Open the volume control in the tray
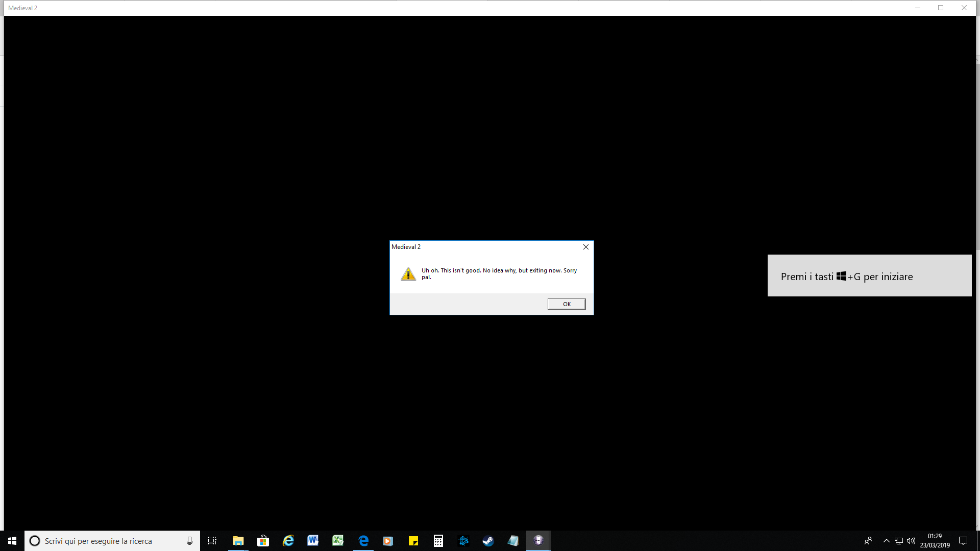The image size is (980, 551). click(x=911, y=541)
